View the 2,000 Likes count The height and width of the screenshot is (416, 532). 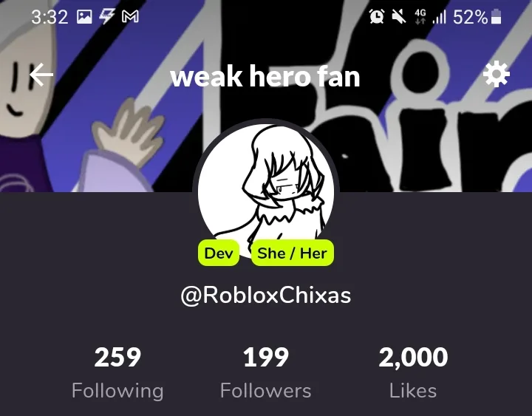pyautogui.click(x=413, y=373)
